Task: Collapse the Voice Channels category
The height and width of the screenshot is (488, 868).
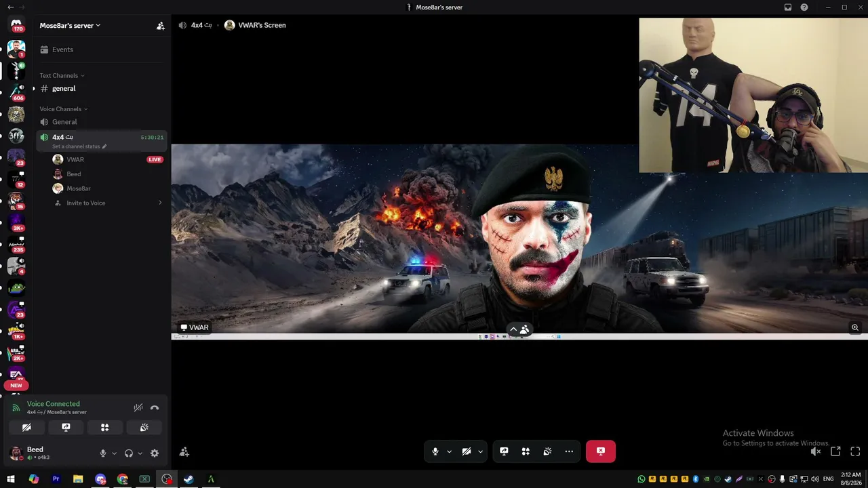Action: 63,108
